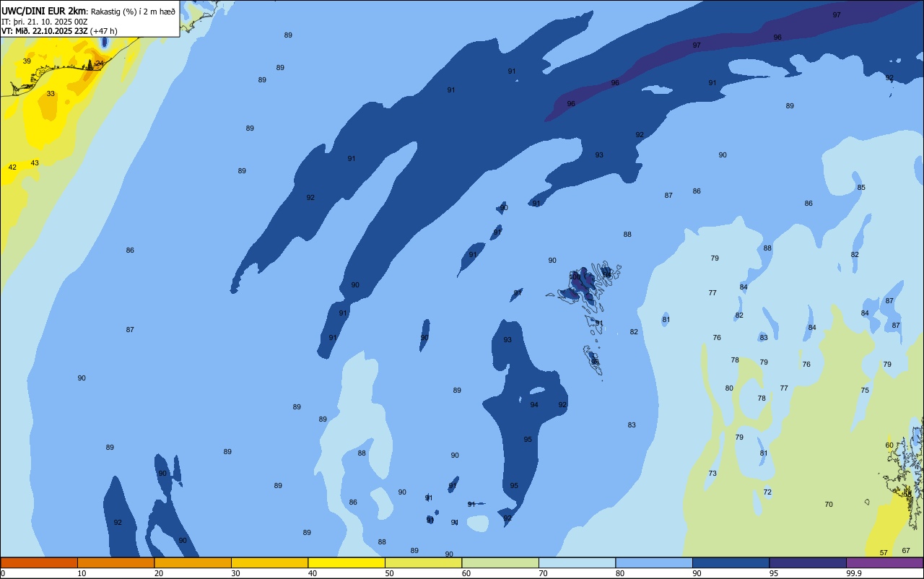
Task: Click the 70–80 pale blue legend swatch
Action: tap(577, 562)
